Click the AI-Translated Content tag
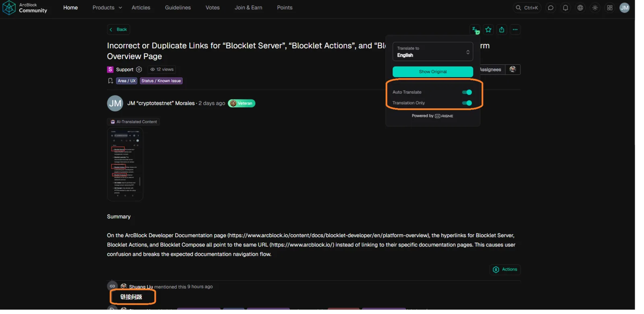This screenshot has height=314, width=644. click(x=134, y=122)
